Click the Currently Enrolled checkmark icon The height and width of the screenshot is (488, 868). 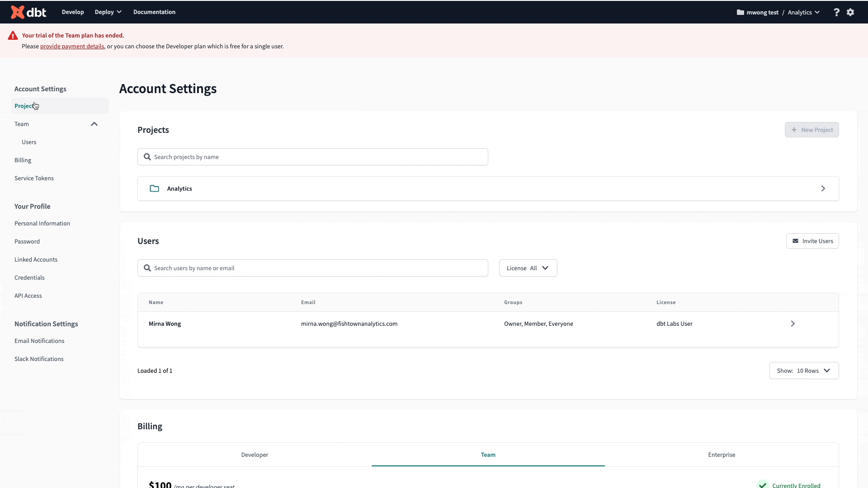point(763,484)
